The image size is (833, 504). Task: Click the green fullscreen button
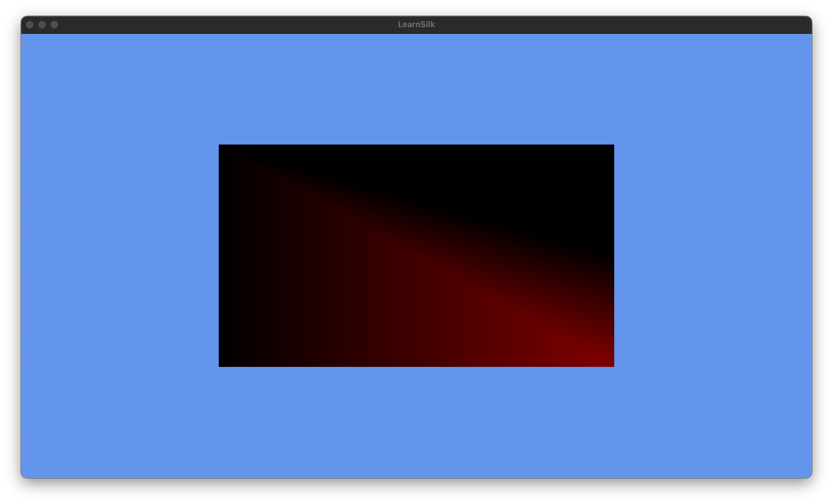[x=55, y=24]
